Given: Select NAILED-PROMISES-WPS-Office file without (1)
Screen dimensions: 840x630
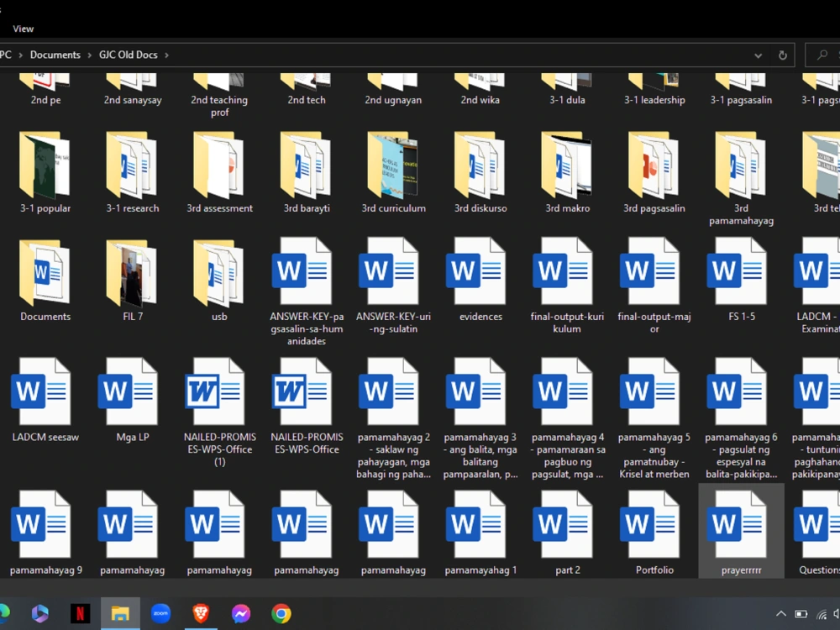Looking at the screenshot, I should pos(307,407).
